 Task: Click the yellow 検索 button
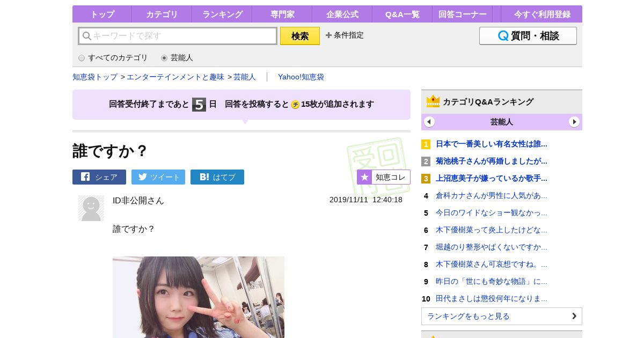(300, 36)
